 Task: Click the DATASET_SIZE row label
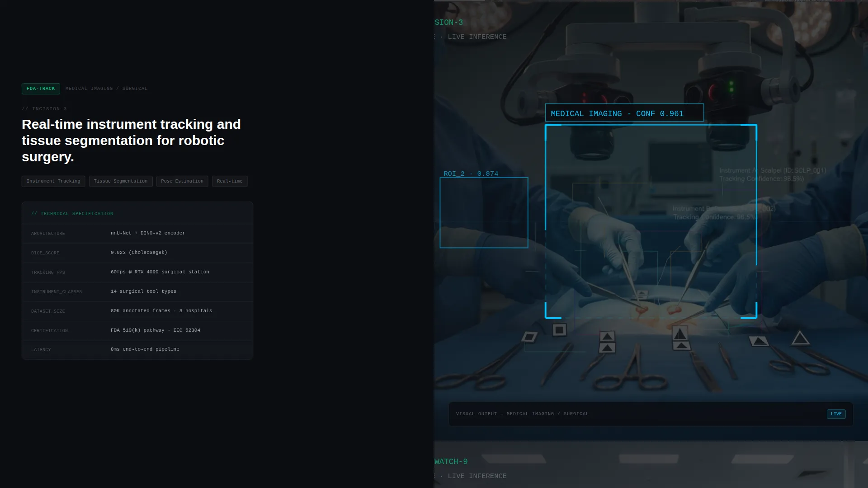click(48, 311)
